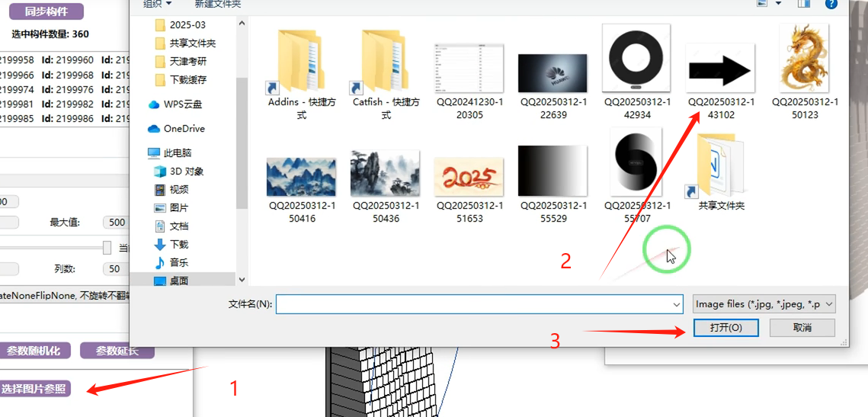The width and height of the screenshot is (868, 417).
Task: Open the 组织 dropdown menu
Action: click(157, 5)
